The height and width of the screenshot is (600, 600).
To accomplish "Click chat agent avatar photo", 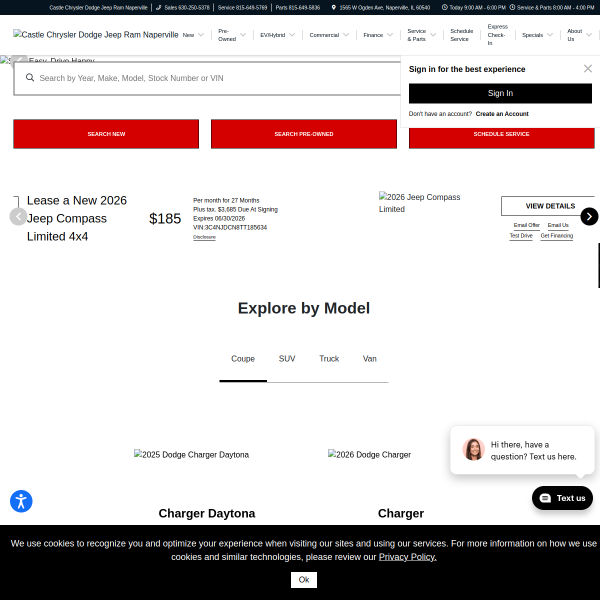I will click(x=473, y=449).
